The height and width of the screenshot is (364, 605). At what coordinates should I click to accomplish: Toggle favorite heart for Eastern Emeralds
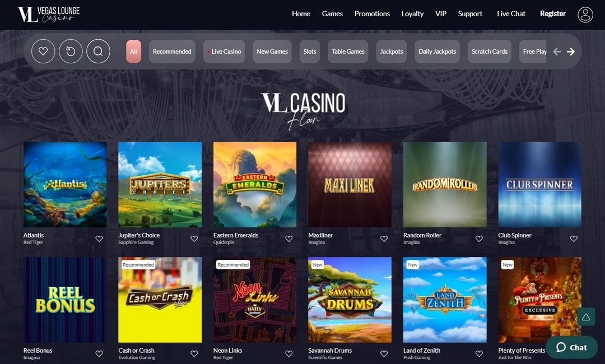pos(289,239)
